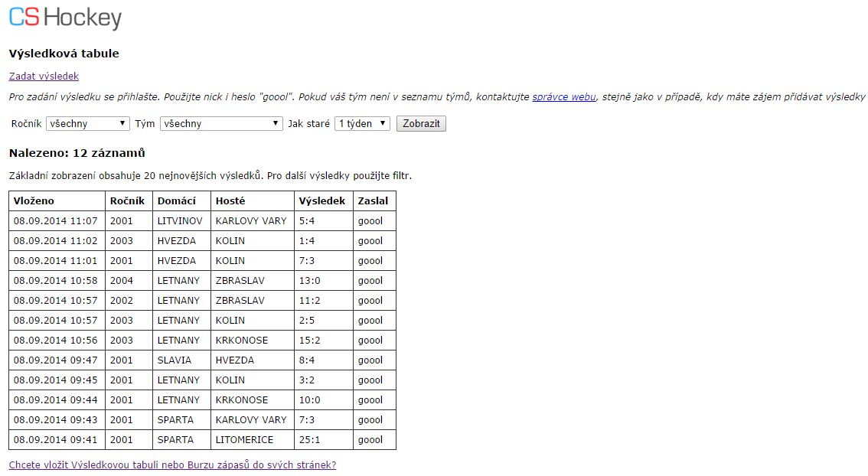Click the result 11:2
The width and height of the screenshot is (868, 476).
pyautogui.click(x=309, y=301)
